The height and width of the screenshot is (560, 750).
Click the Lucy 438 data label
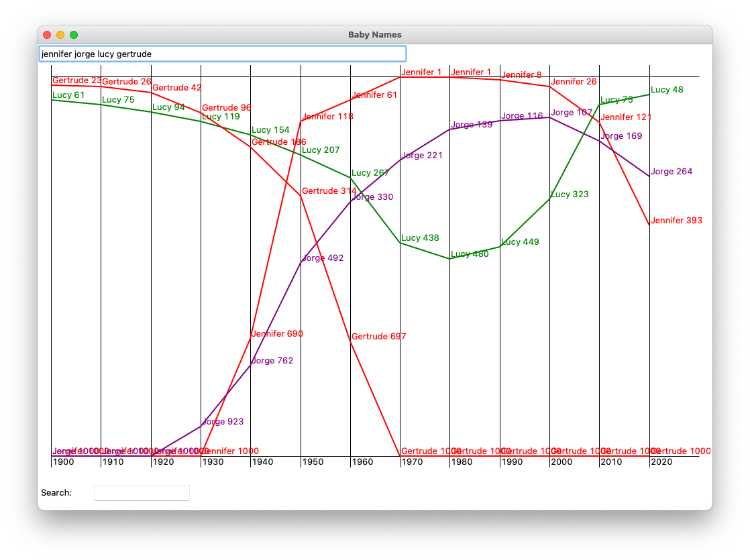click(420, 238)
